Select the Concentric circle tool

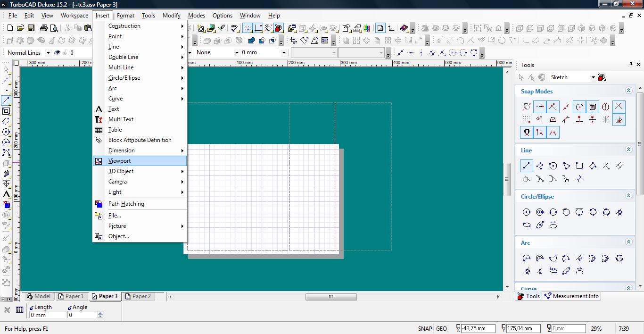coord(540,212)
